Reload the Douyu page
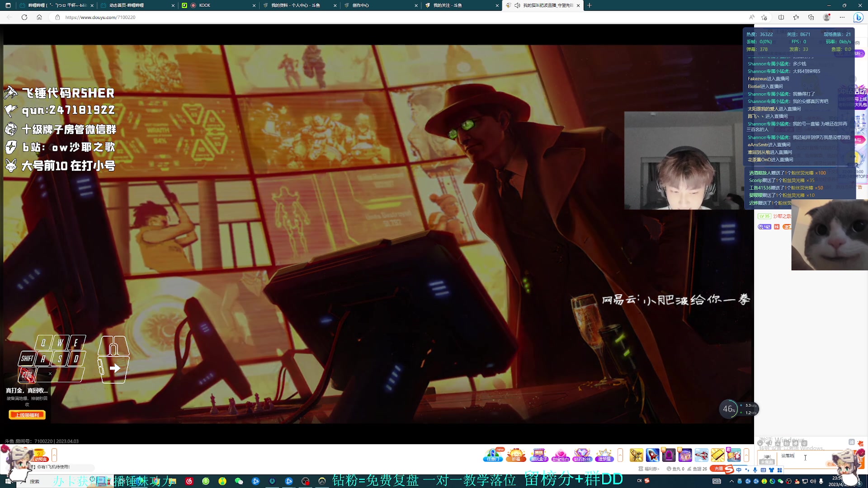Image resolution: width=868 pixels, height=488 pixels. pyautogui.click(x=24, y=17)
